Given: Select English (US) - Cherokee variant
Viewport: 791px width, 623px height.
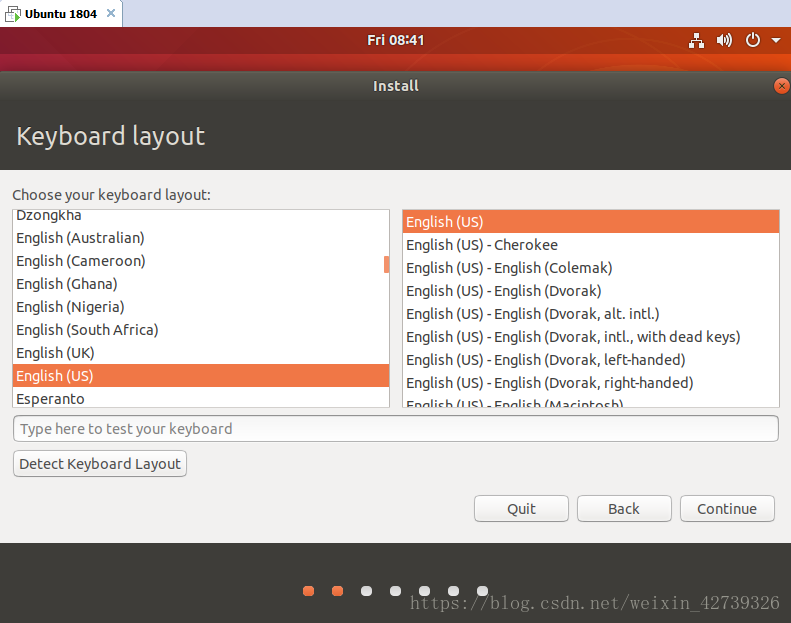Looking at the screenshot, I should pos(591,245).
